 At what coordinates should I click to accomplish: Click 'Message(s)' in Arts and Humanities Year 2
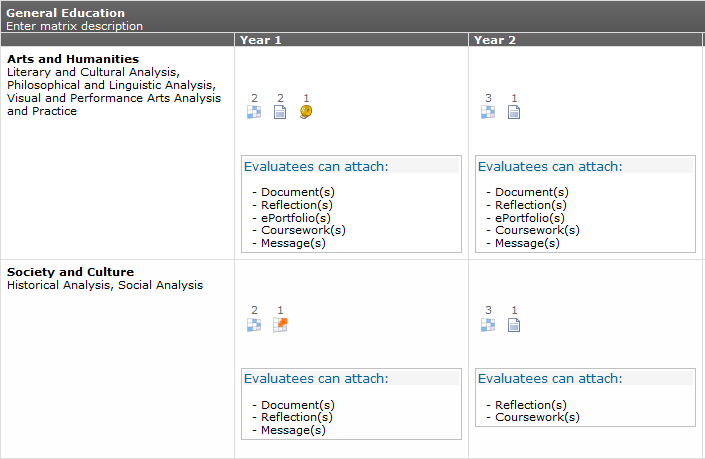527,243
